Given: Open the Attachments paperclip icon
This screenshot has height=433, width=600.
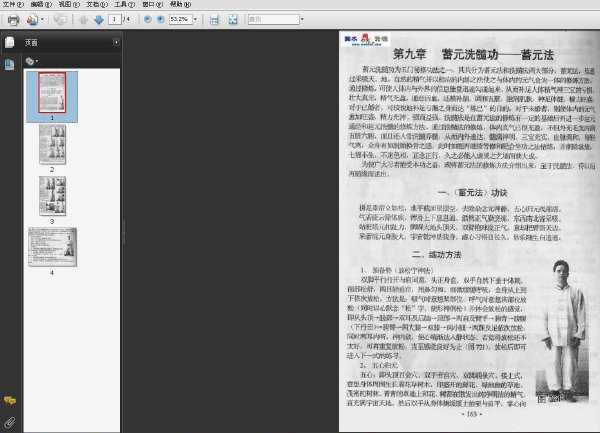Looking at the screenshot, I should (x=10, y=422).
